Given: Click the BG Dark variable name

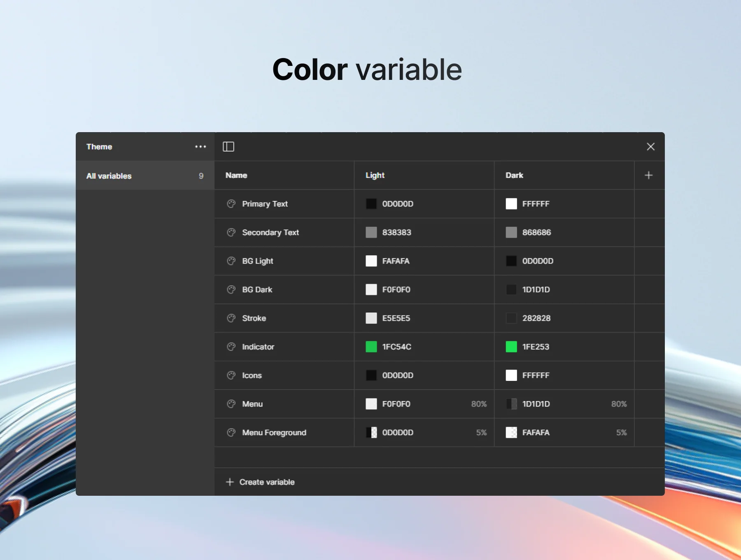Looking at the screenshot, I should pos(257,289).
